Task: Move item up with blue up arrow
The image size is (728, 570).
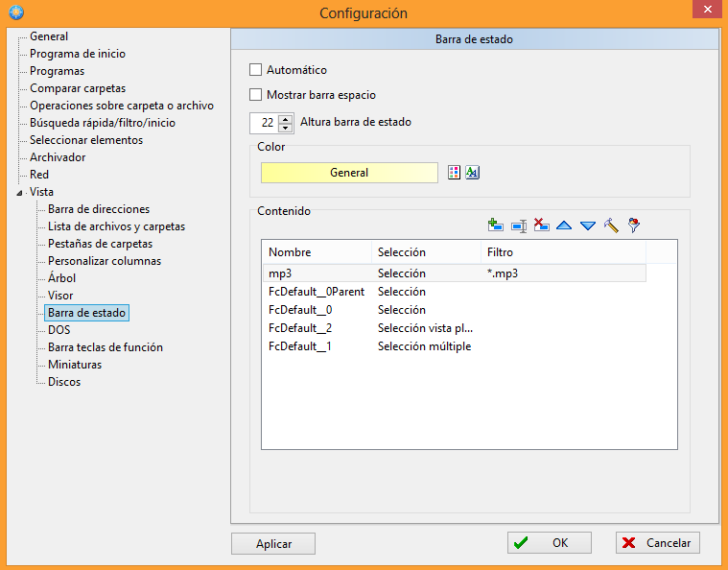Action: point(564,226)
